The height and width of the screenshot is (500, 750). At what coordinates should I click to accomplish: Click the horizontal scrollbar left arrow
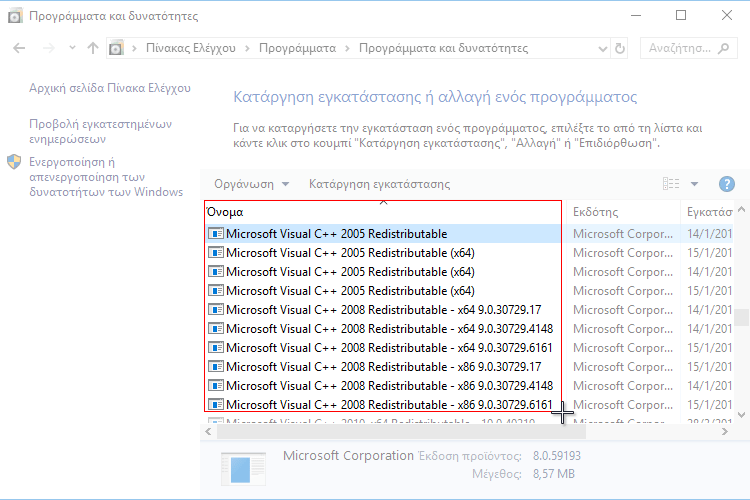(x=209, y=432)
